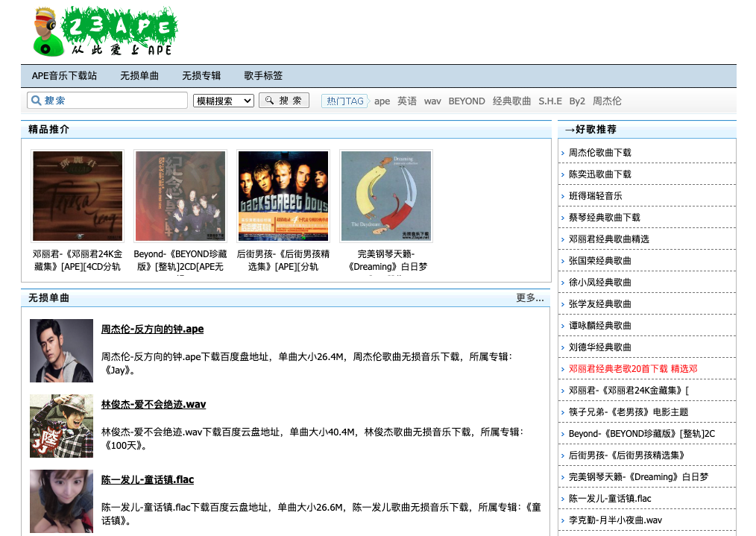Click the 陈一发儿-童话镇.flac description text
The image size is (756, 536).
[x=321, y=514]
